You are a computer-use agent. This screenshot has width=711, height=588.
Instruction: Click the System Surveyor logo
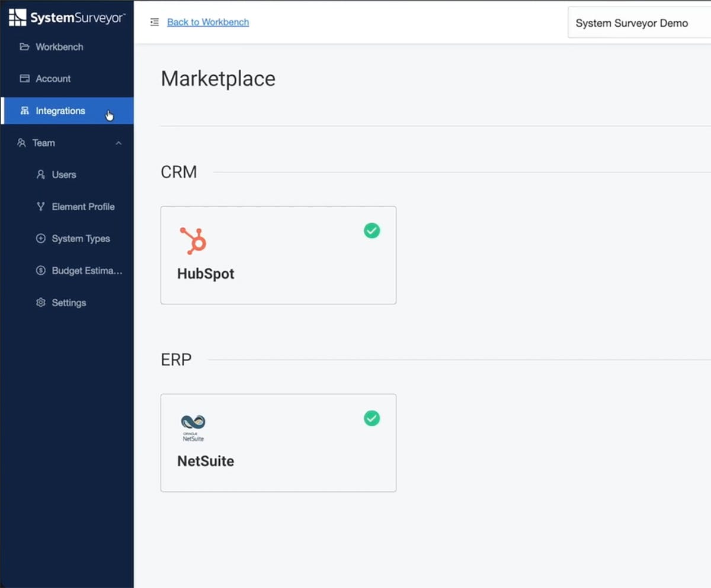coord(67,18)
